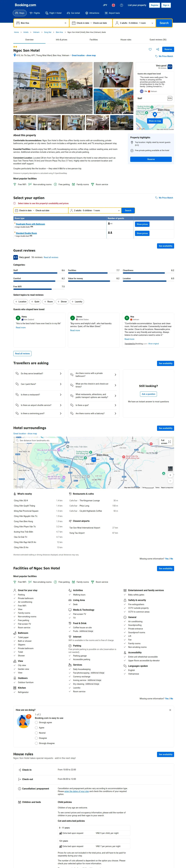Filter reviews by Room topic

(x=48, y=302)
